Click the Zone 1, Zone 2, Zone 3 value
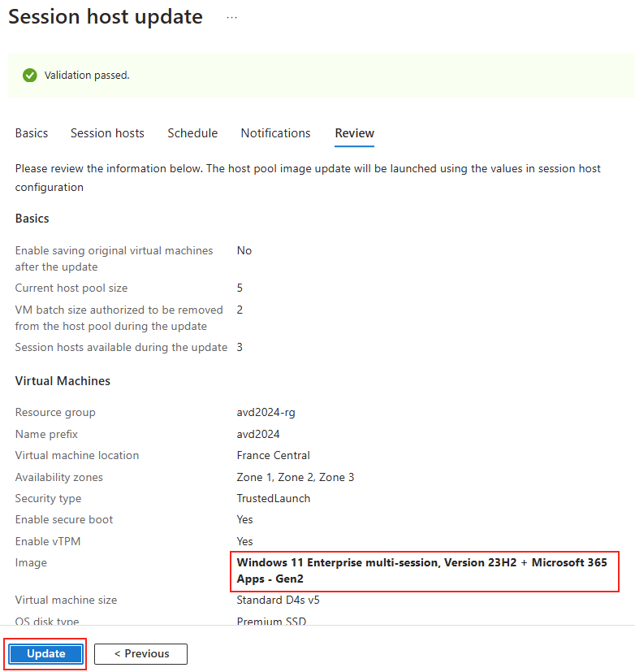The width and height of the screenshot is (635, 672). pos(296,477)
